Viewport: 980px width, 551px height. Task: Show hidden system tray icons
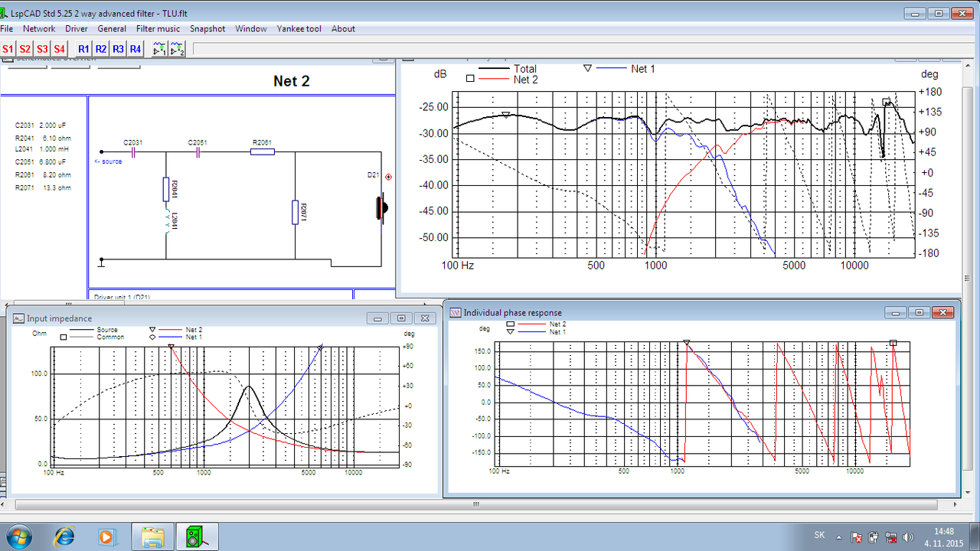(x=840, y=536)
